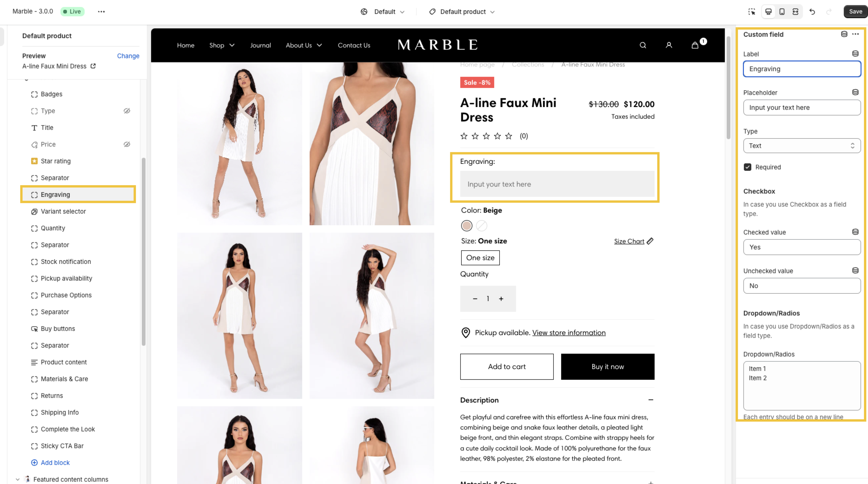Uncheck the Required checkbox
Image resolution: width=868 pixels, height=484 pixels.
coord(747,167)
